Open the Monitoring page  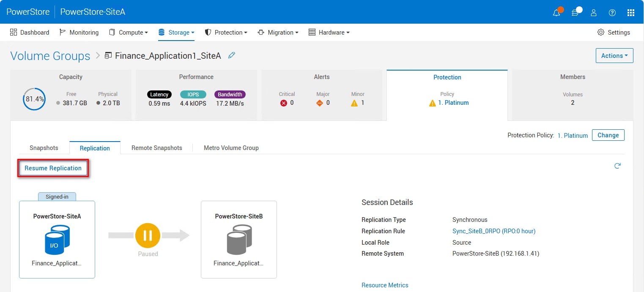tap(79, 33)
